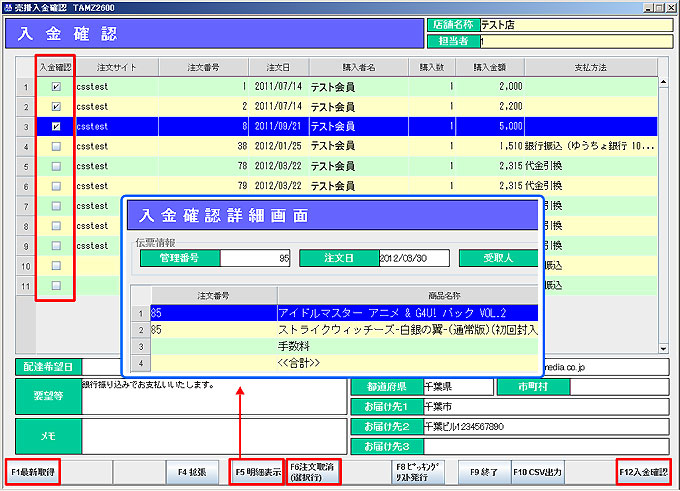The height and width of the screenshot is (491, 680).
Task: Click 購入者名 column header
Action: (359, 67)
